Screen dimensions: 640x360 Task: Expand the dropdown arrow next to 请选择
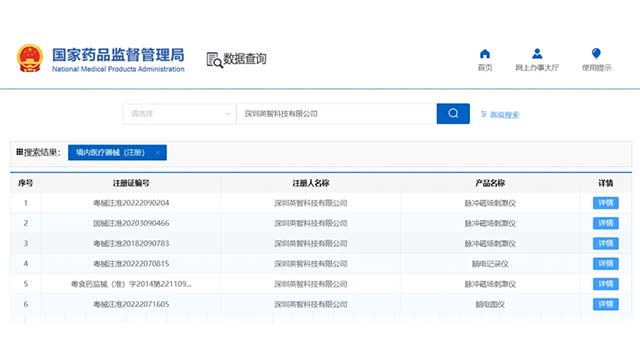[x=227, y=114]
